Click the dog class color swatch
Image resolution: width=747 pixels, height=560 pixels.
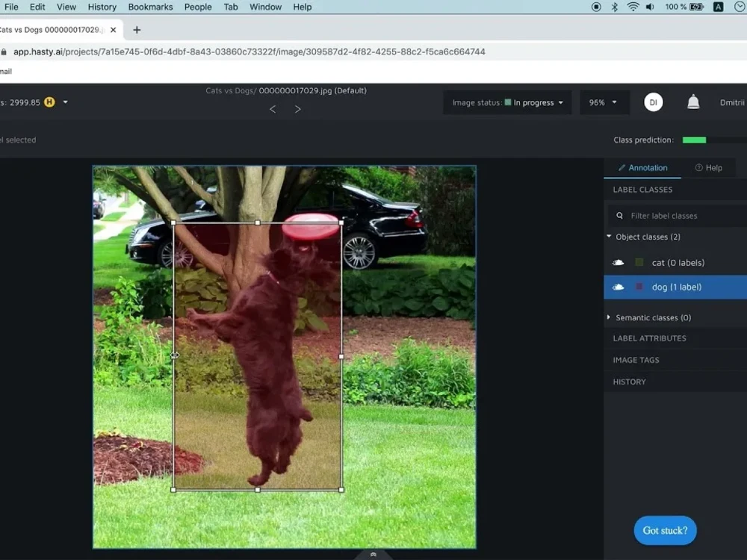coord(639,287)
